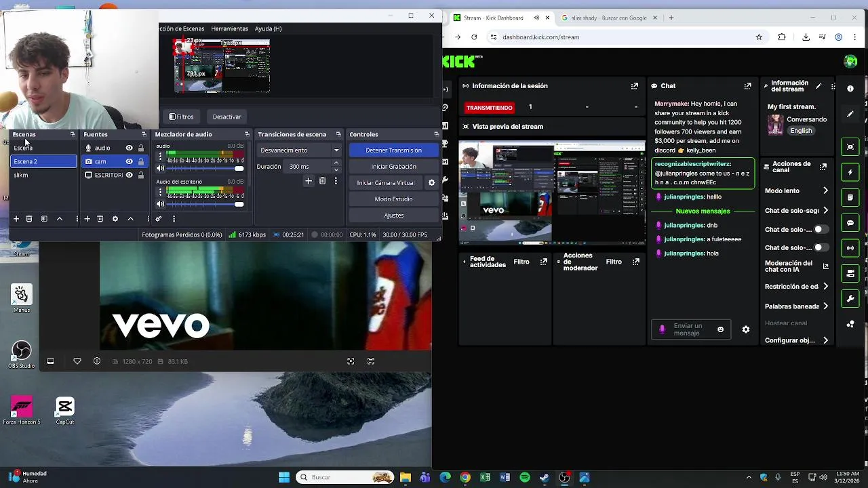Open chat settings gear in Kick chat
868x488 pixels.
[x=746, y=329]
